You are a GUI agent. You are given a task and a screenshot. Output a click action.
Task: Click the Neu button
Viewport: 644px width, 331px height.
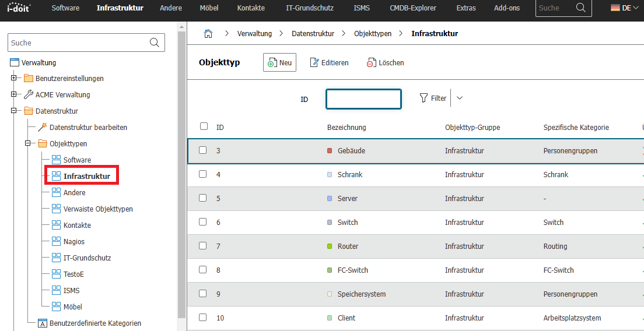(279, 62)
